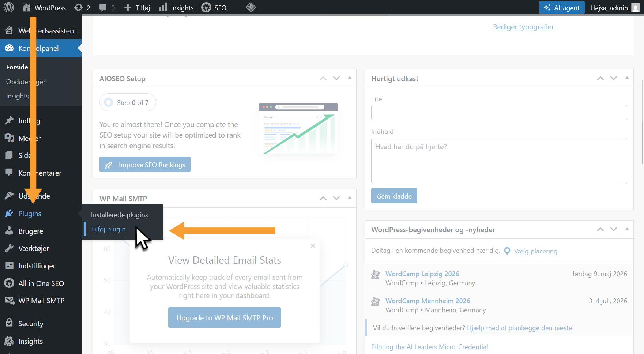
Task: Move Hurtigt udkast panel up
Action: [x=600, y=78]
